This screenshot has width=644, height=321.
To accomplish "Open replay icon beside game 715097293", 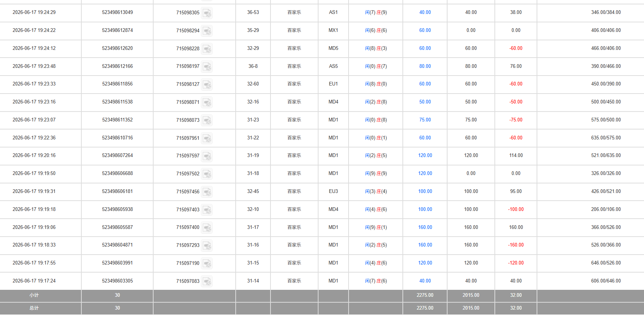I will 207,246.
